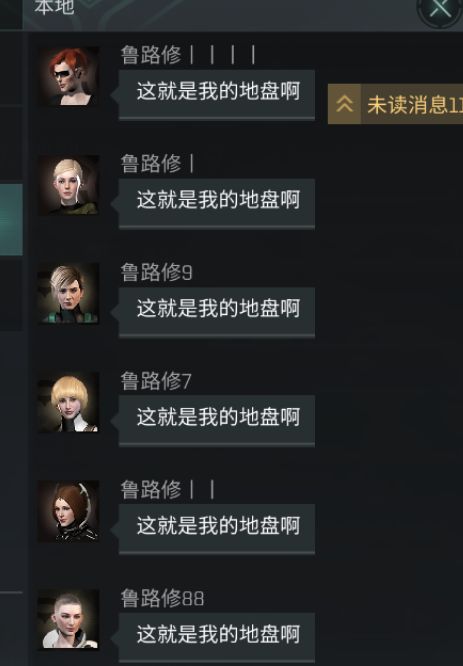463x666 pixels.
Task: Select shaved-head avatar of 鲁路修88
Action: (68, 620)
